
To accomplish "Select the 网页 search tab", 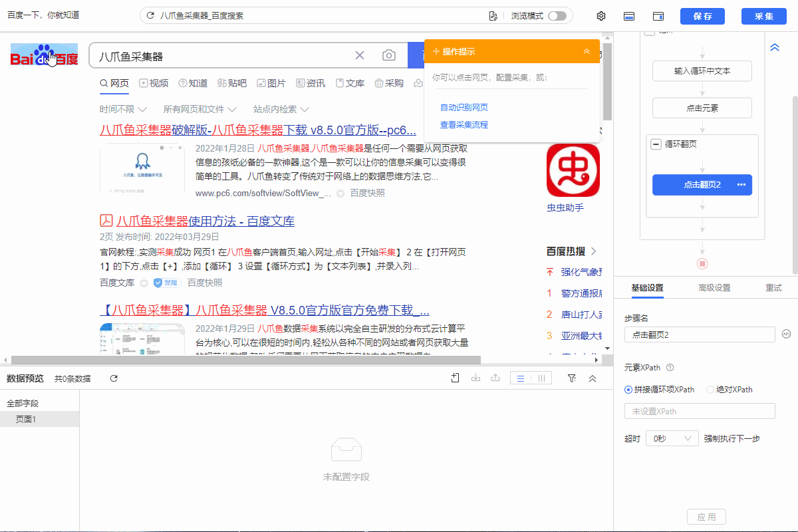I will [114, 83].
